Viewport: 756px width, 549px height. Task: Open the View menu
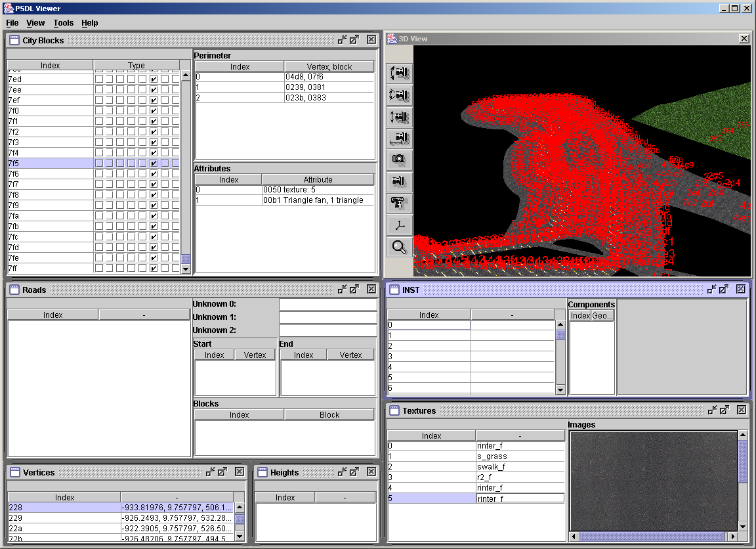click(x=35, y=23)
